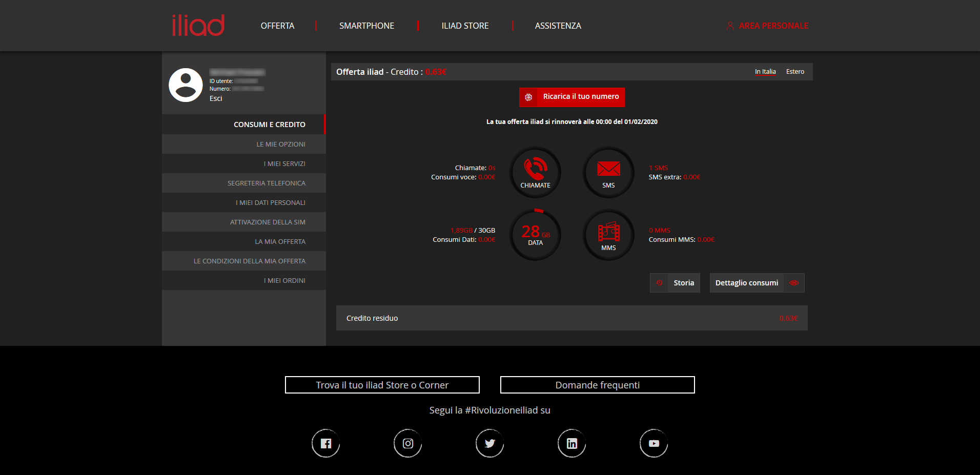Open Segreteria Telefonica settings

244,183
